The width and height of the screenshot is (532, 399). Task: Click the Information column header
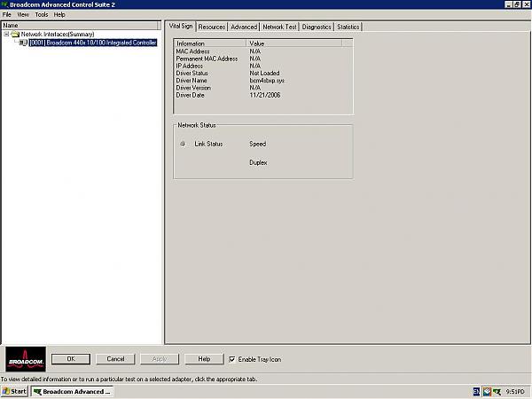pos(210,43)
